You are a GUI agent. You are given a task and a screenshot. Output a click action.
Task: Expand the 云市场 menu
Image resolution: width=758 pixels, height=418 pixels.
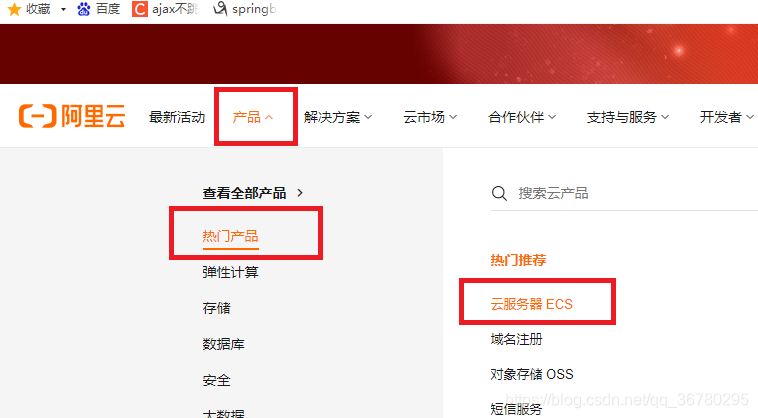[430, 117]
